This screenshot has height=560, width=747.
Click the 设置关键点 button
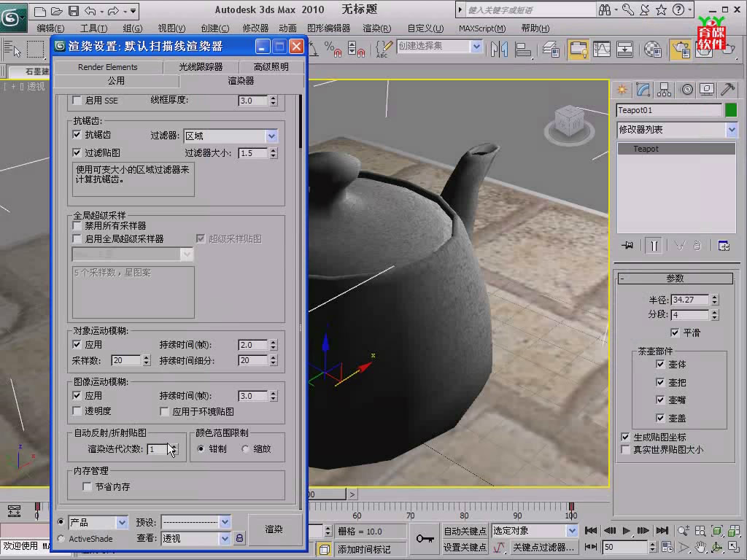pos(465,547)
